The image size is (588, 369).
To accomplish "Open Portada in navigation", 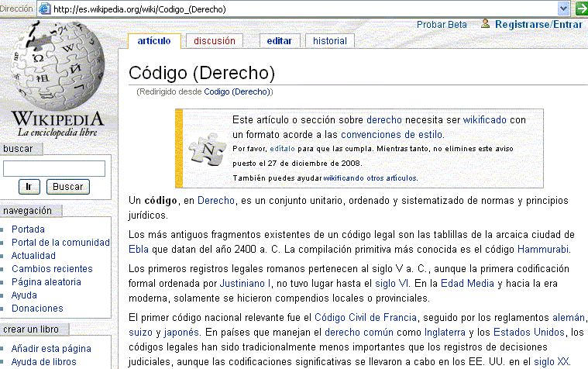I will [28, 229].
